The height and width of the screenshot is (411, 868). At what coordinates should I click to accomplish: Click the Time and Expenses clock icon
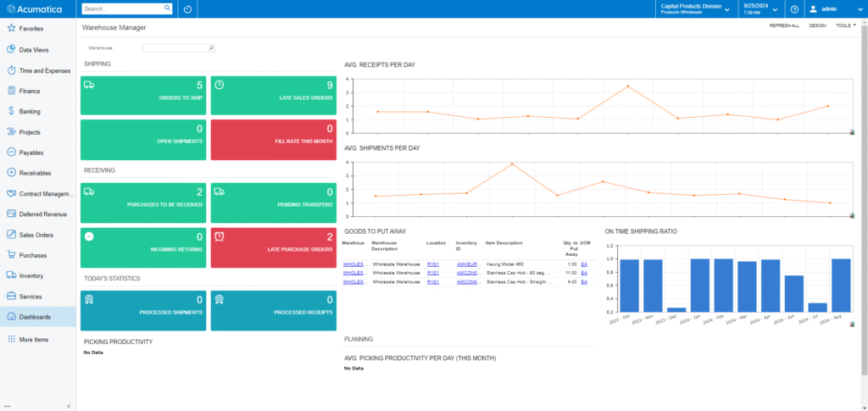point(10,70)
